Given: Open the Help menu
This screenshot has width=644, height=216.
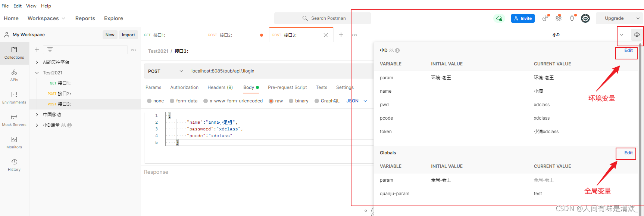Looking at the screenshot, I should [x=46, y=6].
